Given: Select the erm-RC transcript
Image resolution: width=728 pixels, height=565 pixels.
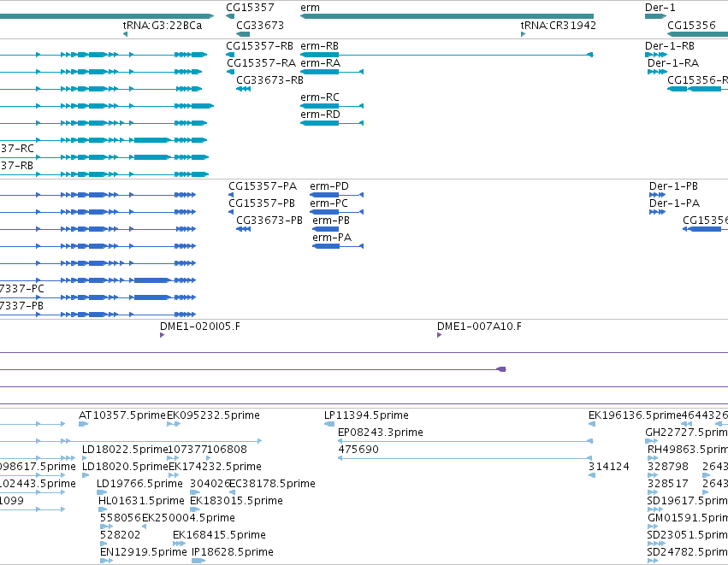Looking at the screenshot, I should tap(332, 106).
